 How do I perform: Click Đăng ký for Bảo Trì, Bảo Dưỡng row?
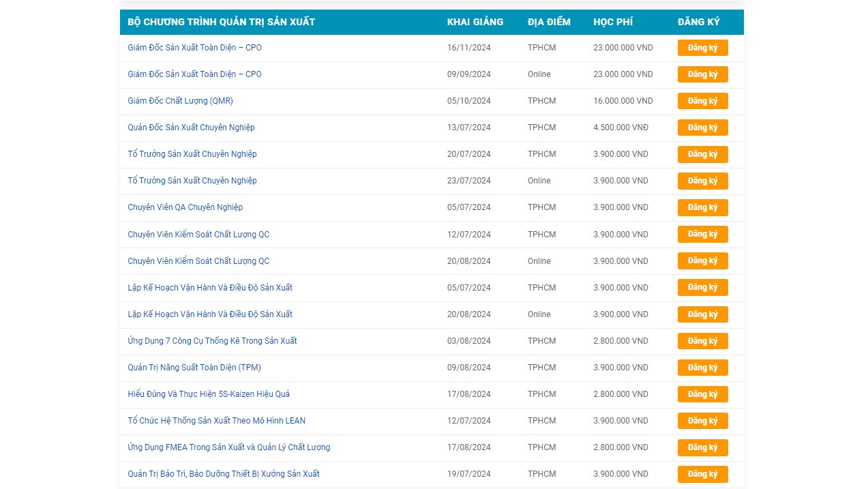(x=702, y=474)
